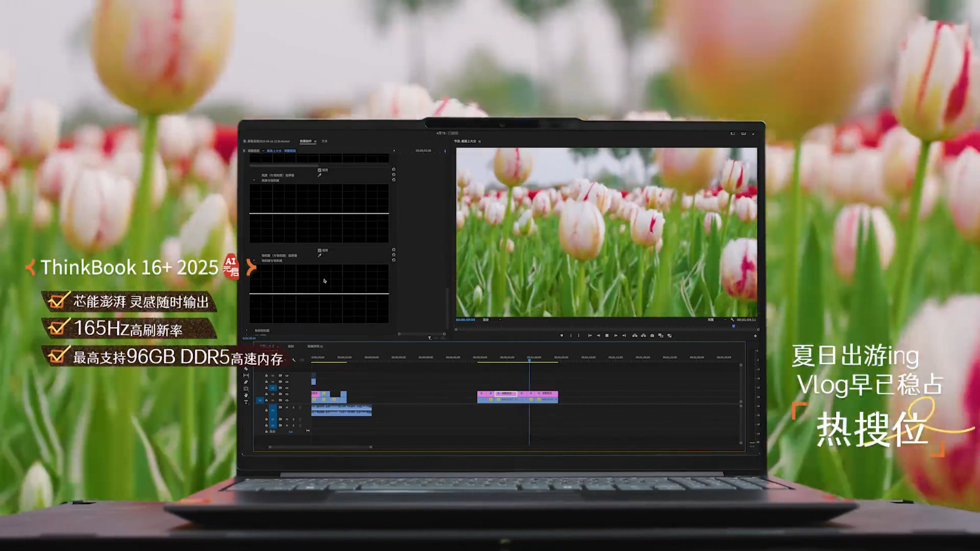
Task: Open timeline display settings wrench
Action: point(293,360)
